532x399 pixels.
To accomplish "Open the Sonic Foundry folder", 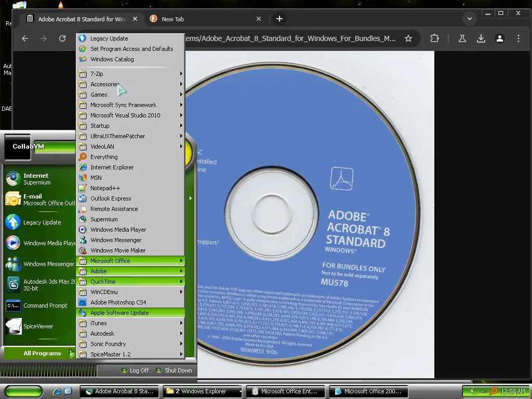I will tap(130, 344).
